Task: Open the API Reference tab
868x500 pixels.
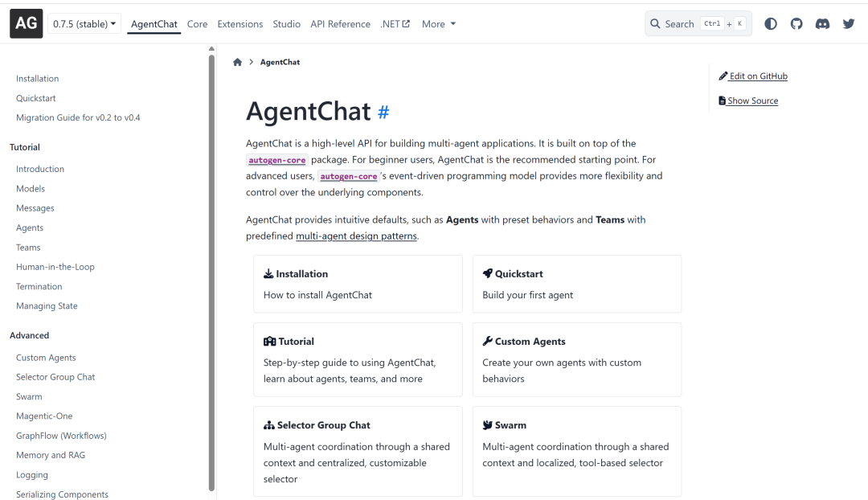Action: tap(340, 24)
